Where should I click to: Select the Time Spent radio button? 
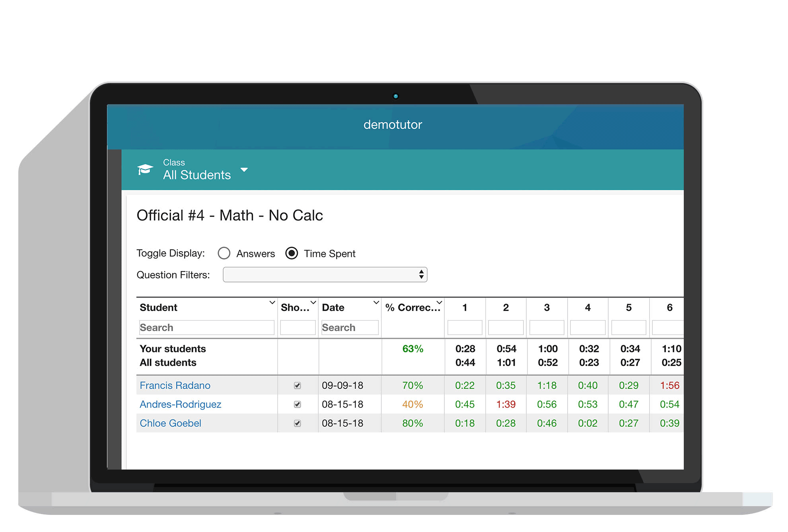click(x=292, y=253)
